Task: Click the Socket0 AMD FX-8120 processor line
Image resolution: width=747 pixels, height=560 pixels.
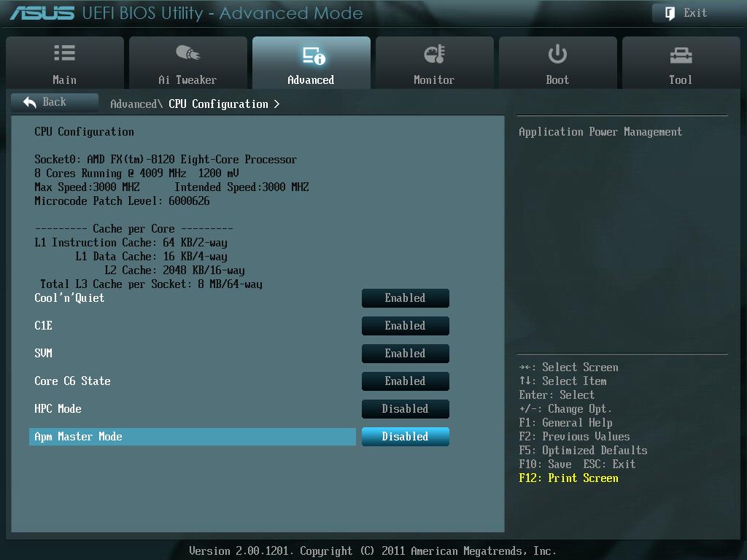Action: pyautogui.click(x=166, y=160)
